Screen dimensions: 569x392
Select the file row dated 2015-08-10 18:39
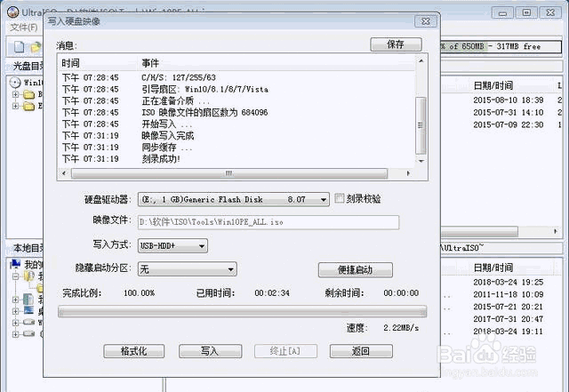click(501, 100)
